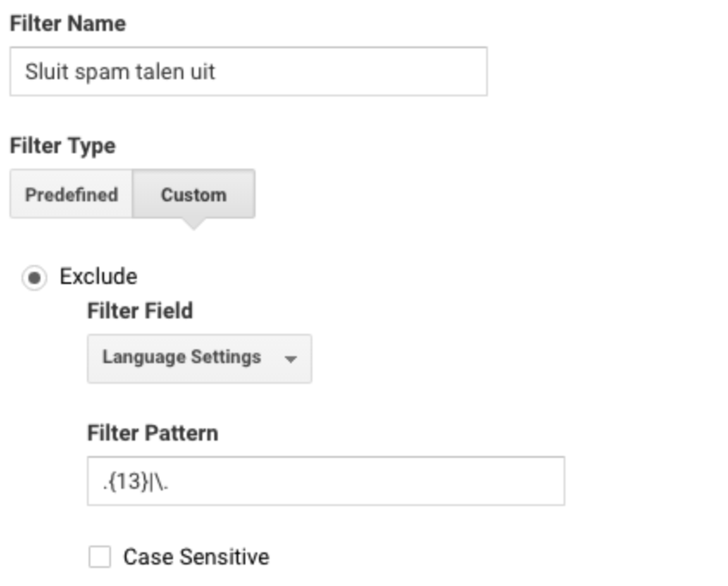The image size is (728, 586).
Task: Enable the Case Sensitive checkbox
Action: coord(100,557)
